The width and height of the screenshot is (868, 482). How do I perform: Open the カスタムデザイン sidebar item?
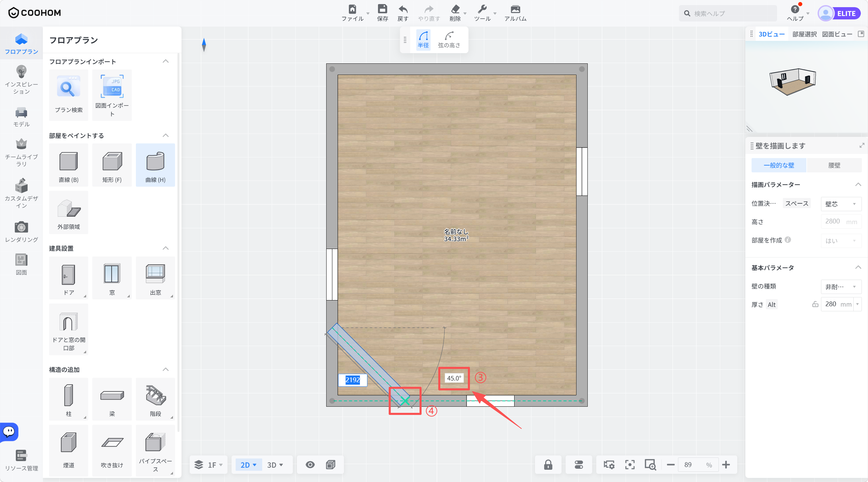[x=21, y=193]
